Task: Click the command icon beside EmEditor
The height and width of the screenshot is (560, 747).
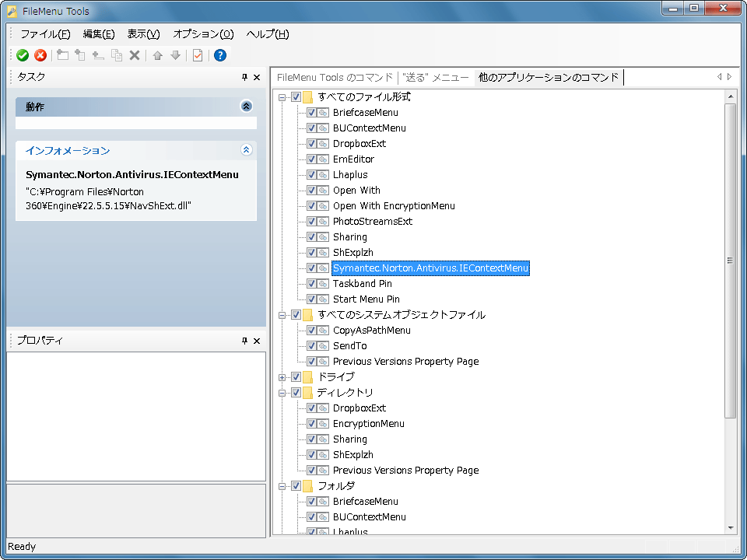Action: (x=323, y=159)
